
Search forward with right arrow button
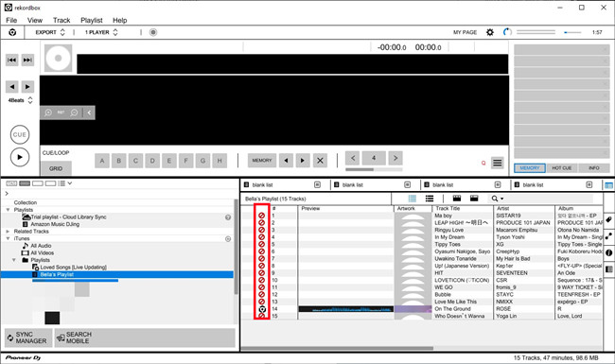pyautogui.click(x=27, y=87)
